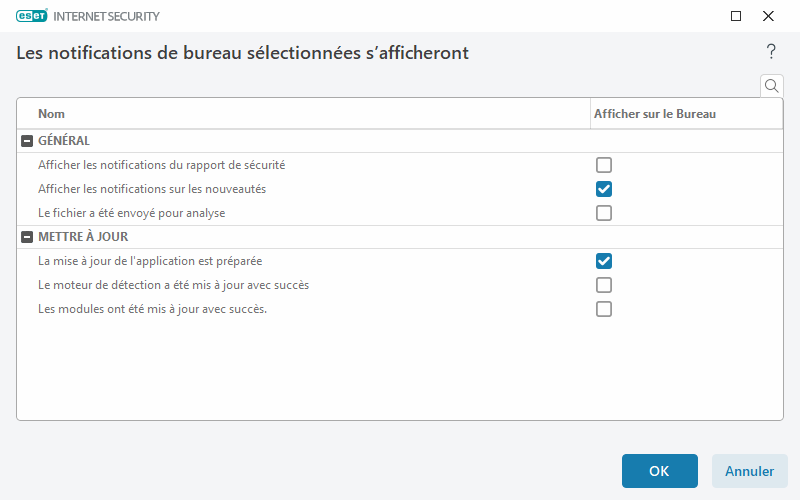Select row 'Le moteur de détection a été mis à jour'

173,285
